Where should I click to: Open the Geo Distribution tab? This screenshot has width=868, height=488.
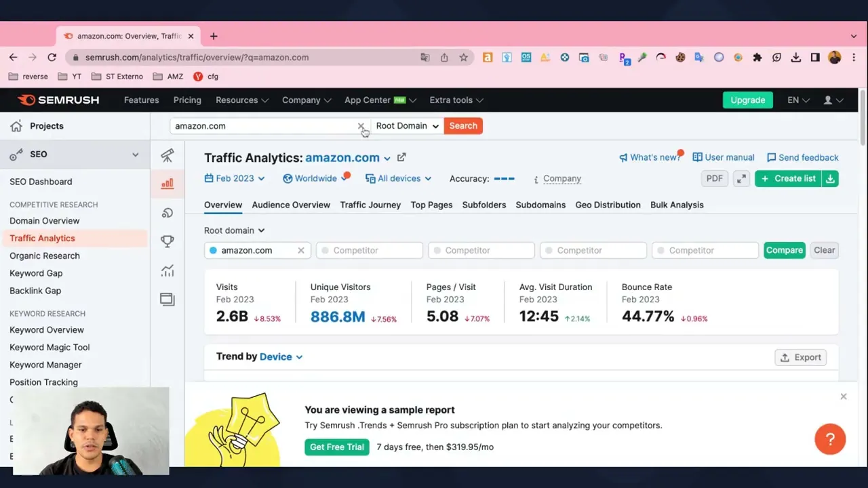608,205
